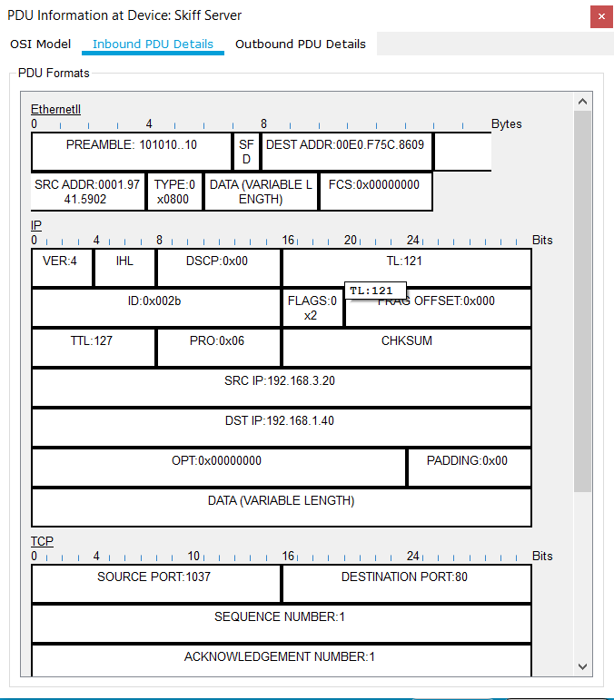Click DSCP:0x00 field
This screenshot has height=700, width=614.
[x=219, y=268]
